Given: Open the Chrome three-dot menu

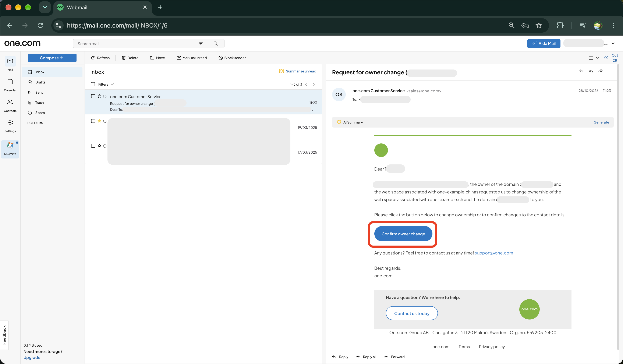Looking at the screenshot, I should pos(613,25).
